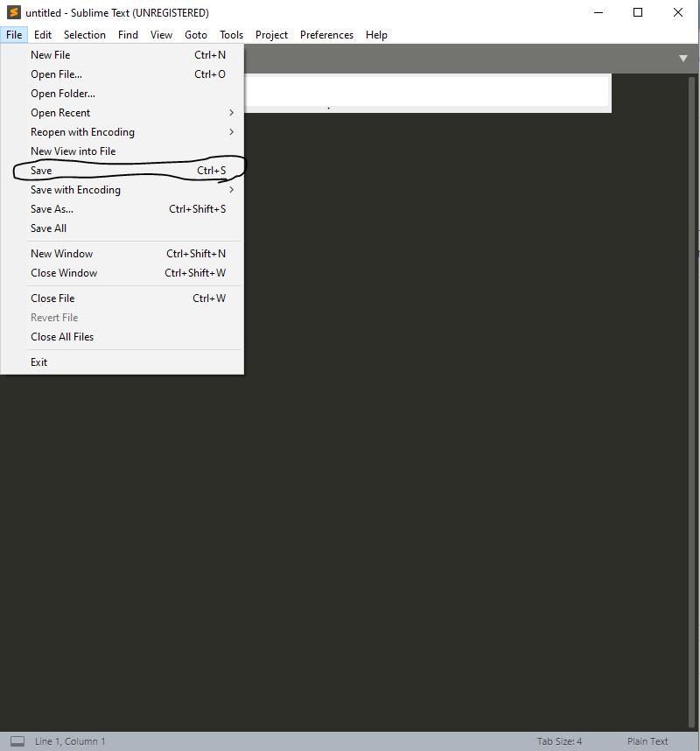Open the tab list dropdown arrow
This screenshot has height=751, width=700.
pos(683,59)
